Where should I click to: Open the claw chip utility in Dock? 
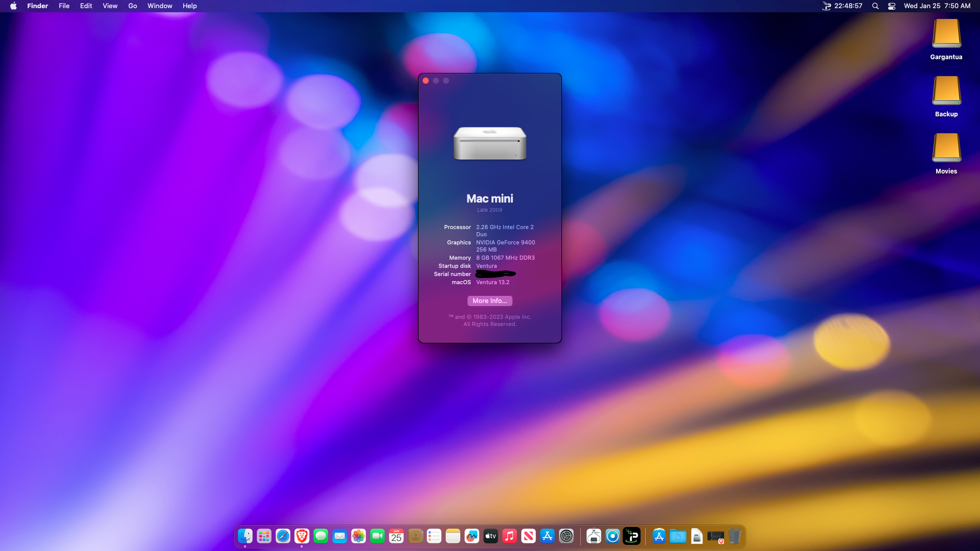(x=594, y=536)
